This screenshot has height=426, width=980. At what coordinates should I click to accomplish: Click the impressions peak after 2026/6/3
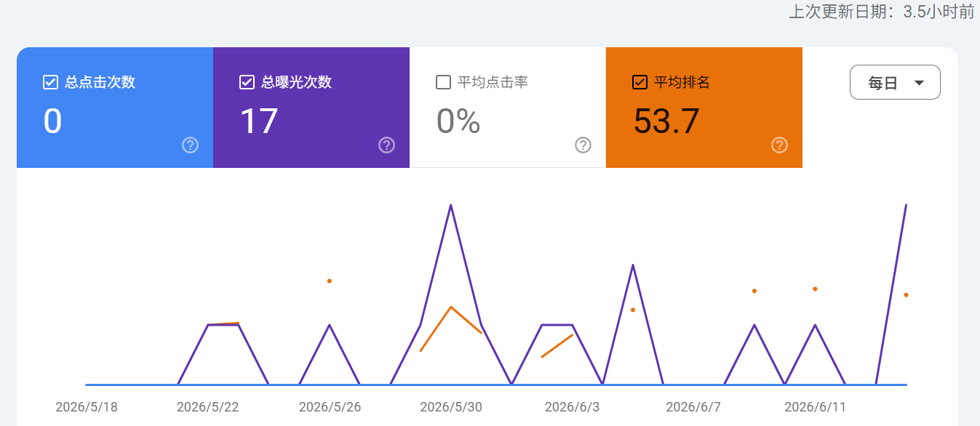633,265
